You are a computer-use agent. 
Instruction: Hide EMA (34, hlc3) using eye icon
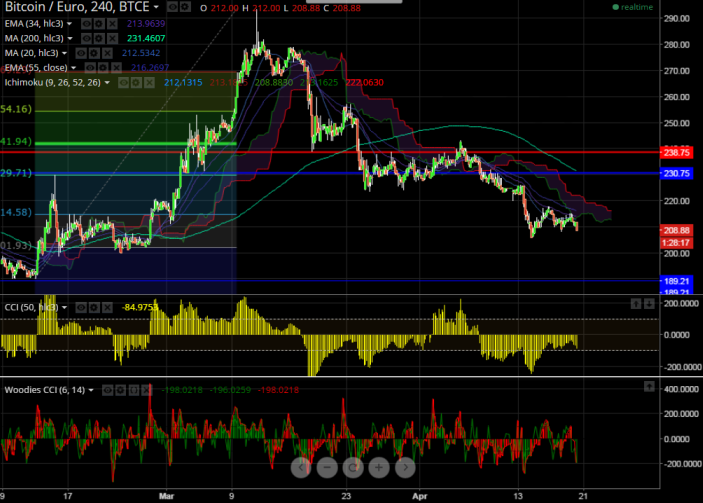click(86, 23)
